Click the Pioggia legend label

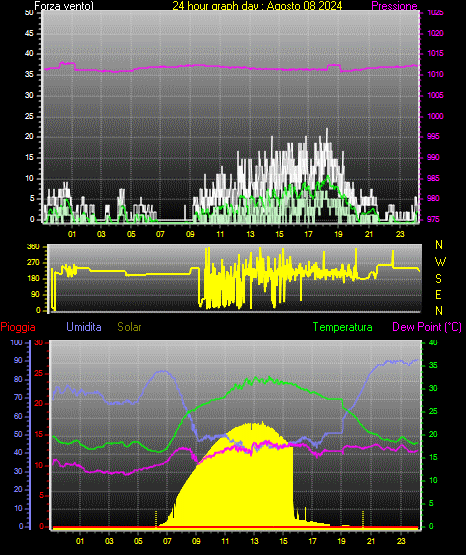(x=18, y=327)
